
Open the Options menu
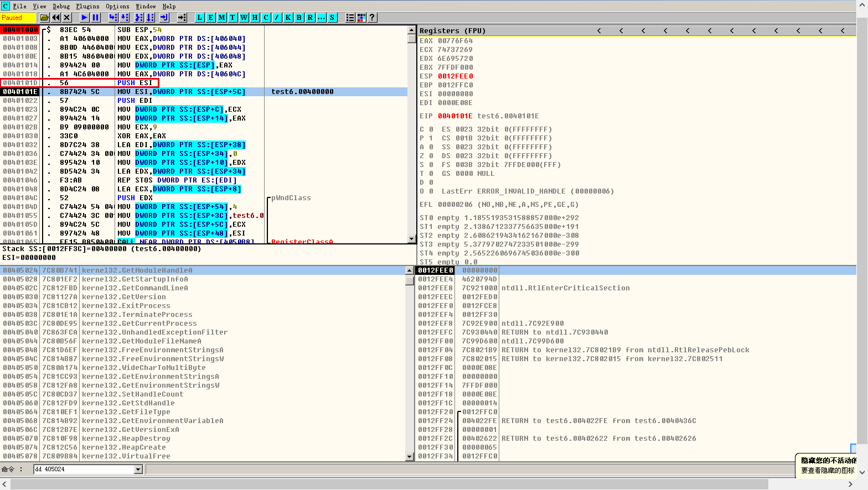click(x=117, y=7)
